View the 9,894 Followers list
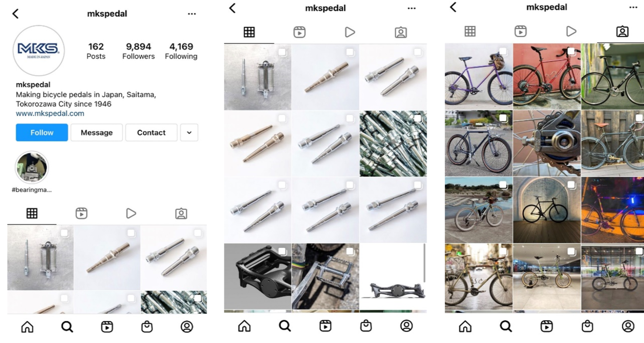644x343 pixels. point(139,51)
